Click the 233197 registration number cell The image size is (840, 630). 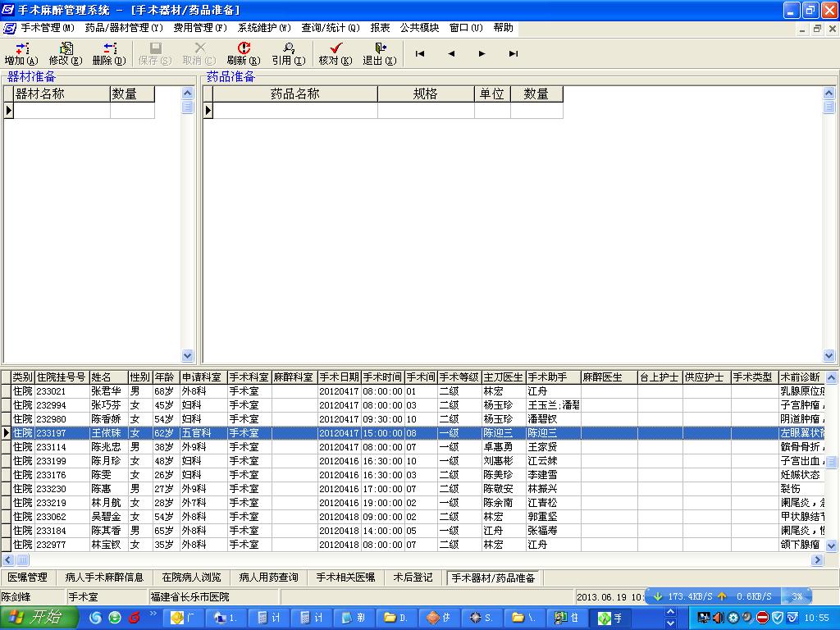click(x=62, y=433)
